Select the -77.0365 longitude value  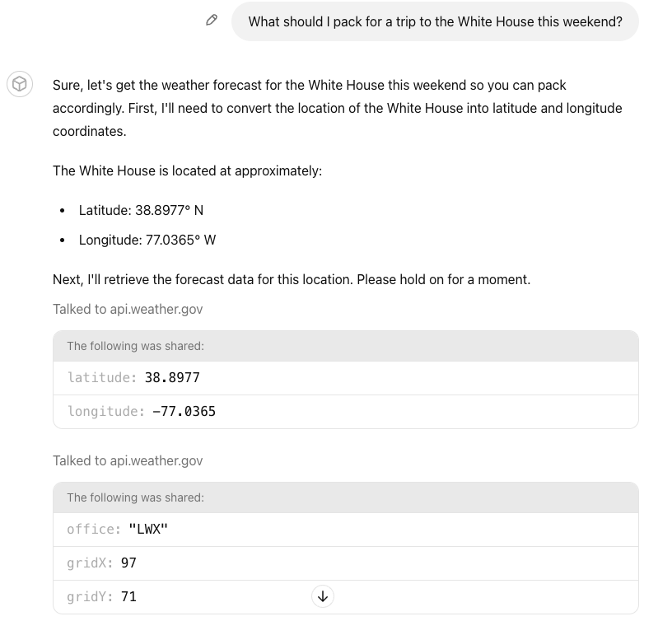click(184, 411)
